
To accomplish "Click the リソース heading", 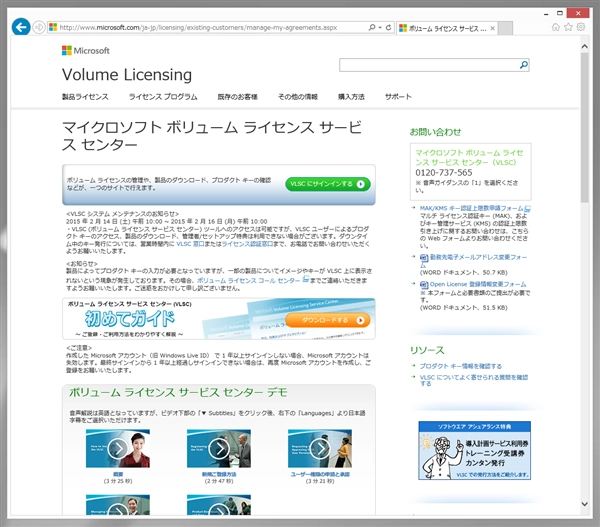I will point(427,350).
